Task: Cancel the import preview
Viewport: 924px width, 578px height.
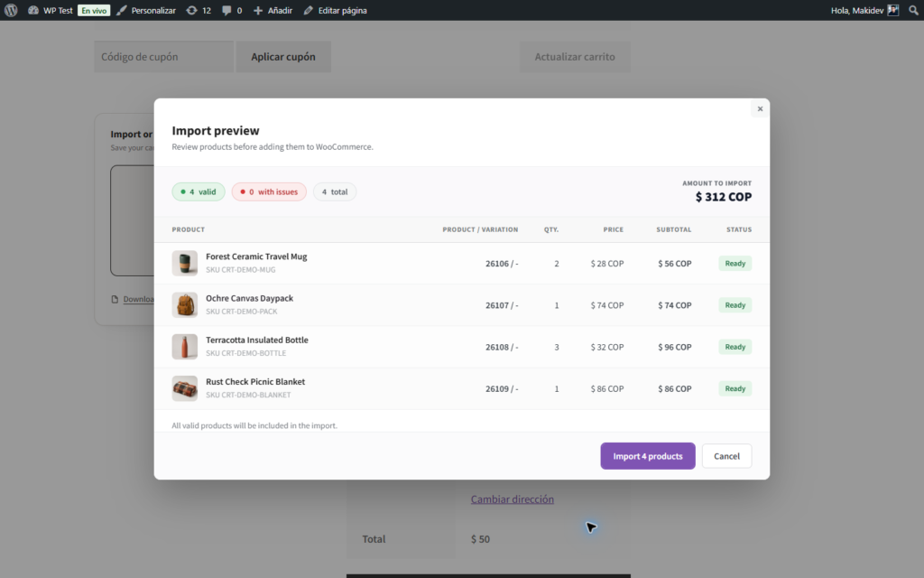Action: click(x=726, y=456)
